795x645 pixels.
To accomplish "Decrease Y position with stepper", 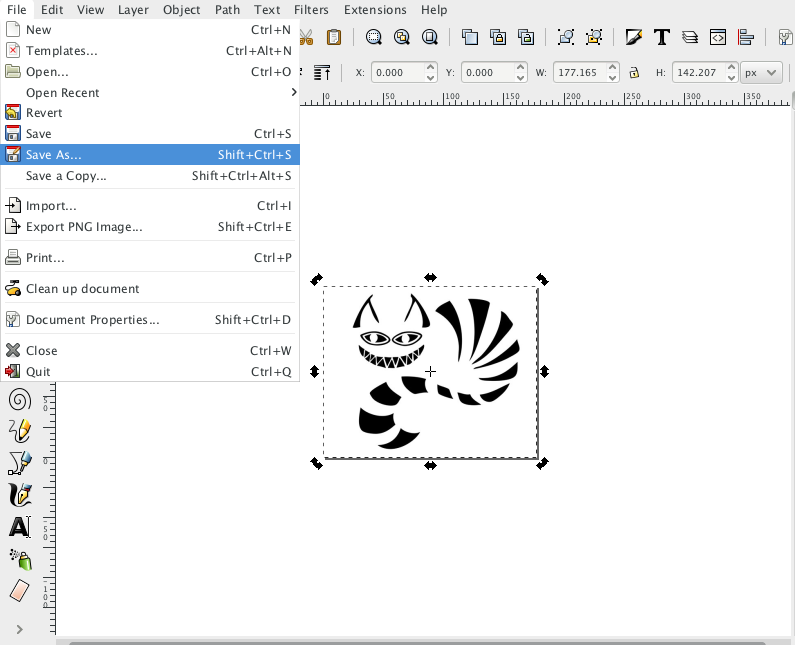I will pos(520,78).
